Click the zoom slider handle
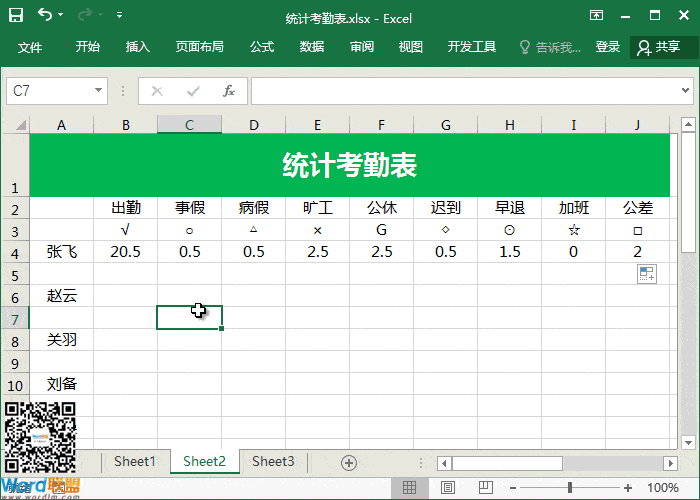The height and width of the screenshot is (500, 700). coord(570,488)
